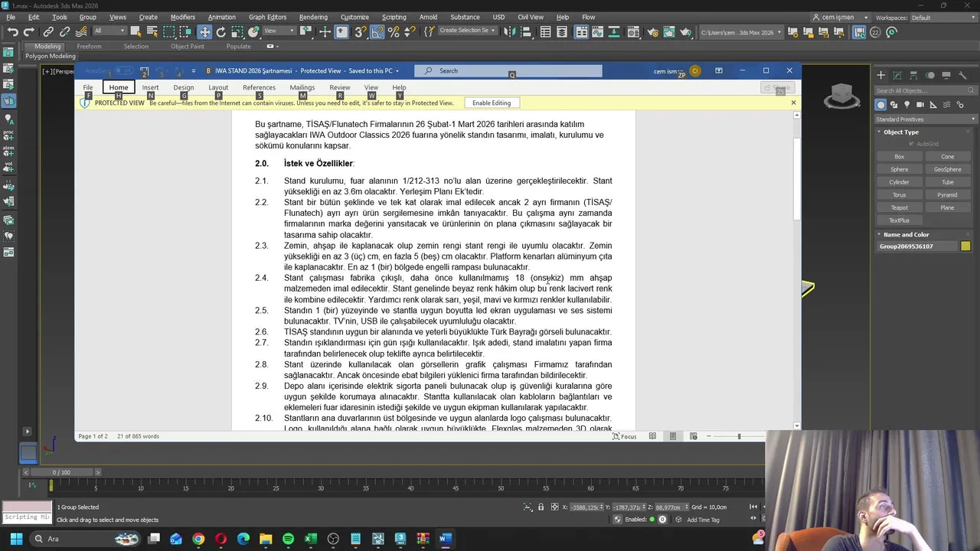Screen dimensions: 980x551
Task: Open Render Setup teapot icon
Action: 653,32
